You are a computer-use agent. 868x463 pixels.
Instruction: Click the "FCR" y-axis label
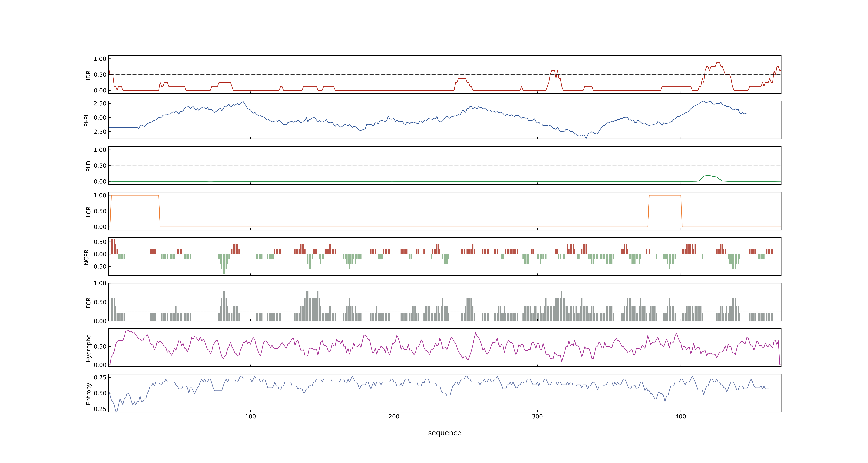88,303
